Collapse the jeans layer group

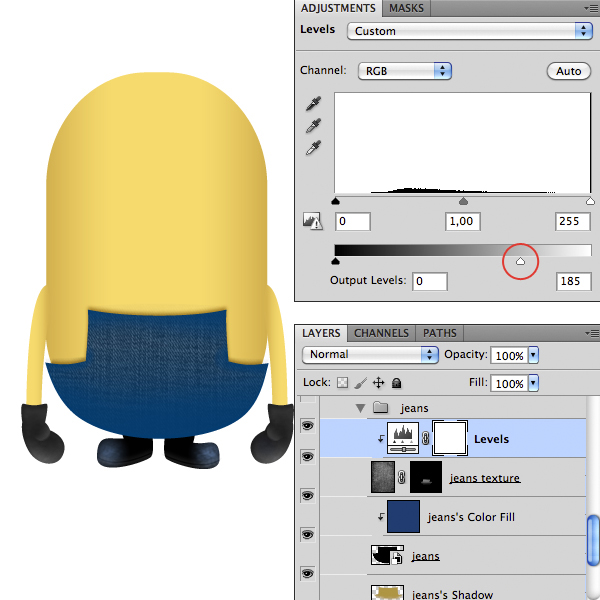tap(360, 408)
